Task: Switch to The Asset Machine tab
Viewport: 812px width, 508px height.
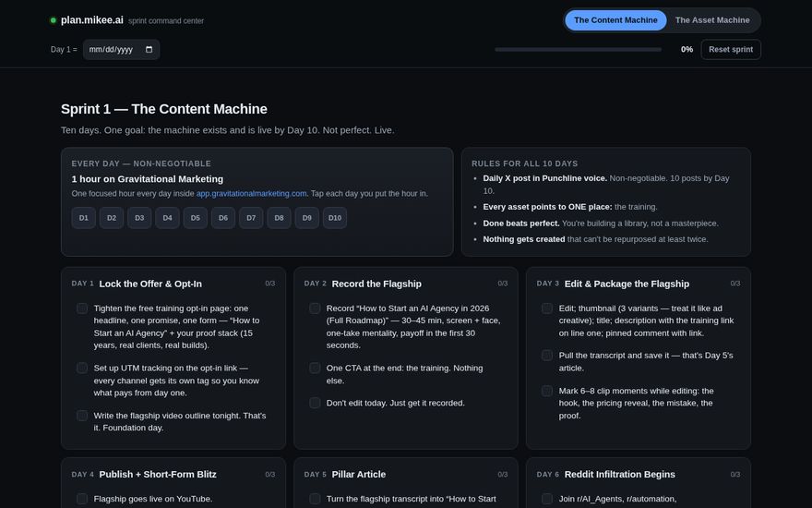Action: [x=712, y=20]
